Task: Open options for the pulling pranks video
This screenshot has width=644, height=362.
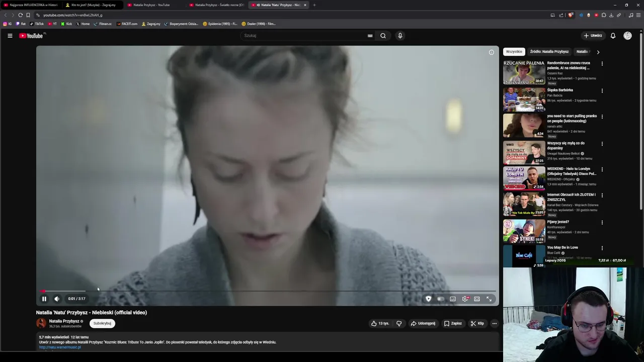Action: pos(602,117)
